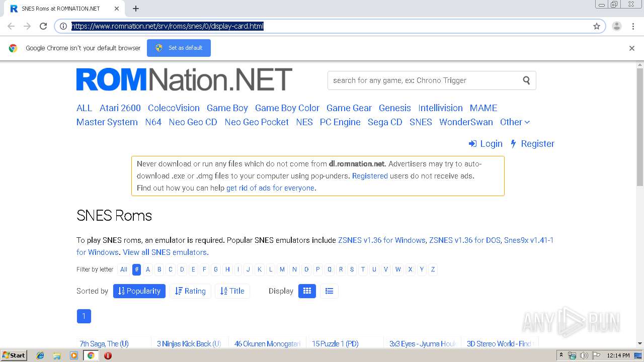Open 3 Ninjas Kick Back (U) rom
Viewport: 644px width, 362px height.
pyautogui.click(x=189, y=344)
